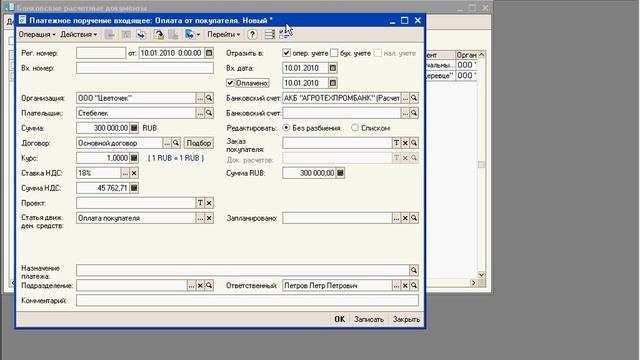Click the toolbar icon with yellow arrow
This screenshot has width=640, height=360.
(x=158, y=35)
